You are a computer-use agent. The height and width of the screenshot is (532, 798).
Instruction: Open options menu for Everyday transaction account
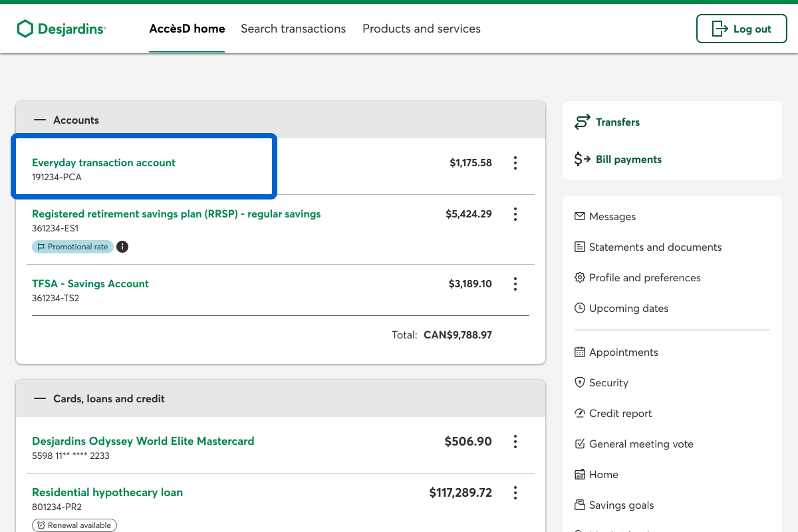(x=515, y=163)
